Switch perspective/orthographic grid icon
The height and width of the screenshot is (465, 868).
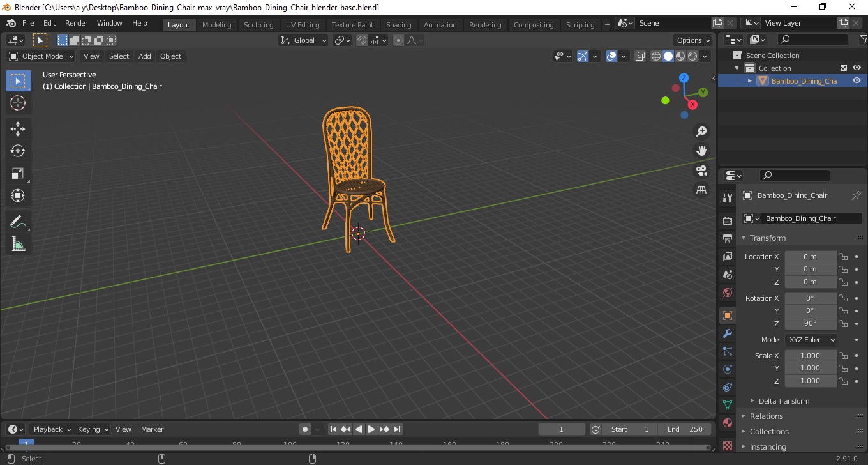tap(701, 190)
